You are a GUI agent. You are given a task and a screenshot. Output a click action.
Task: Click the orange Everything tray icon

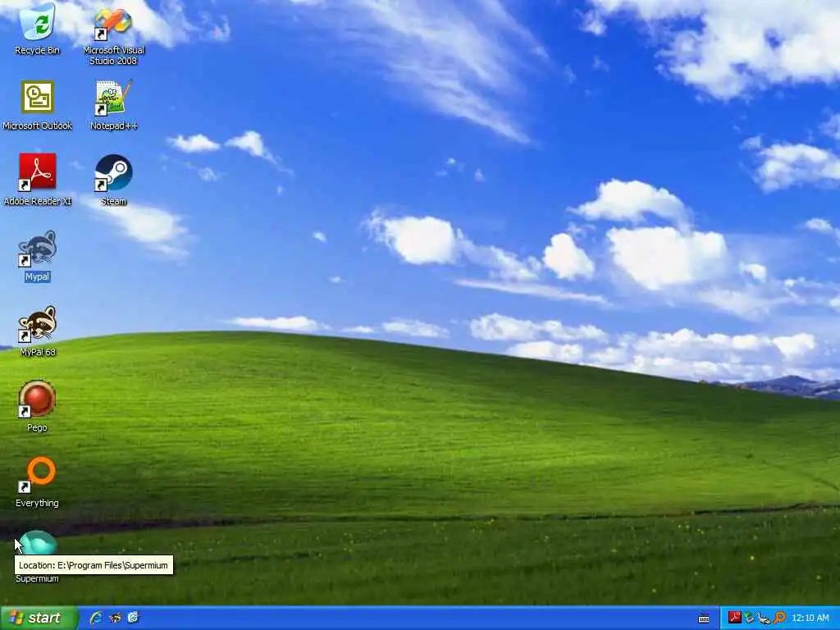pos(779,619)
